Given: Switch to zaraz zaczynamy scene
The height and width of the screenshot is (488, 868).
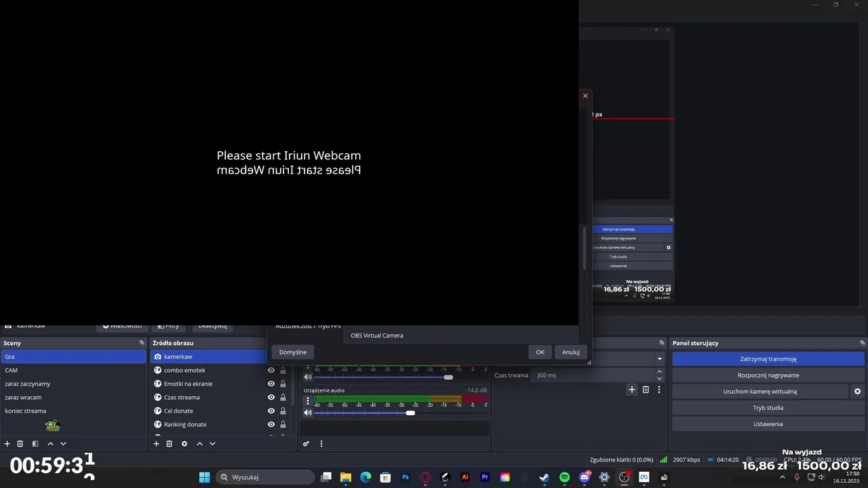Looking at the screenshot, I should pos(73,384).
